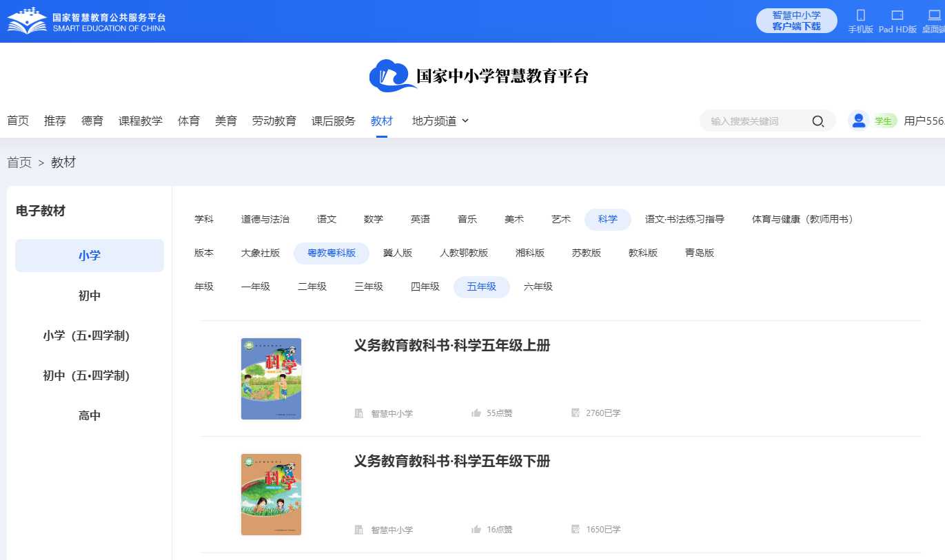This screenshot has width=945, height=560.
Task: Open the 体育 navigation tab
Action: (x=189, y=121)
